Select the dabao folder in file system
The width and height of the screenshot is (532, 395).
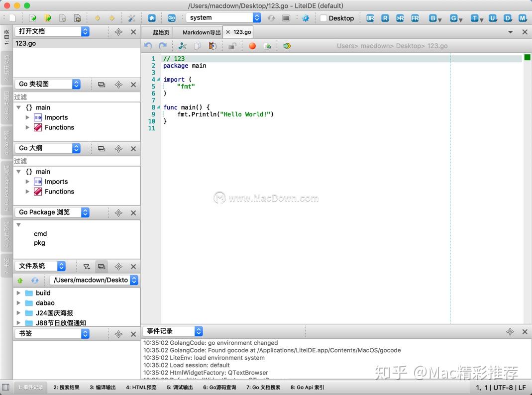pos(45,303)
